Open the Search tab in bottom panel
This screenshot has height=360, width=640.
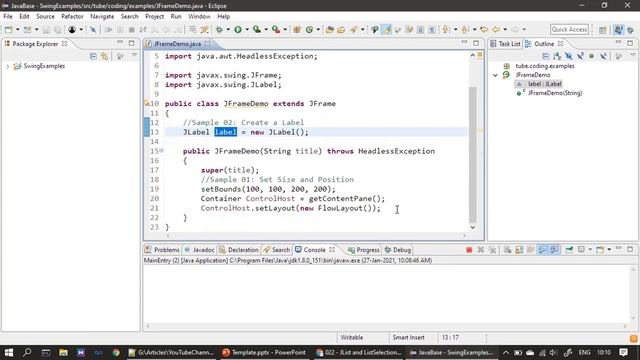[x=277, y=250]
